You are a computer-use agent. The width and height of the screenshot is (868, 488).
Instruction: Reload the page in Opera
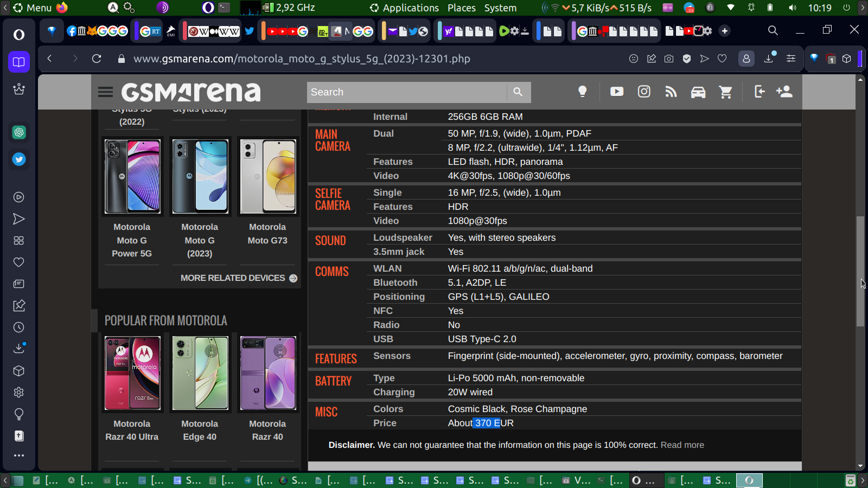click(x=97, y=59)
